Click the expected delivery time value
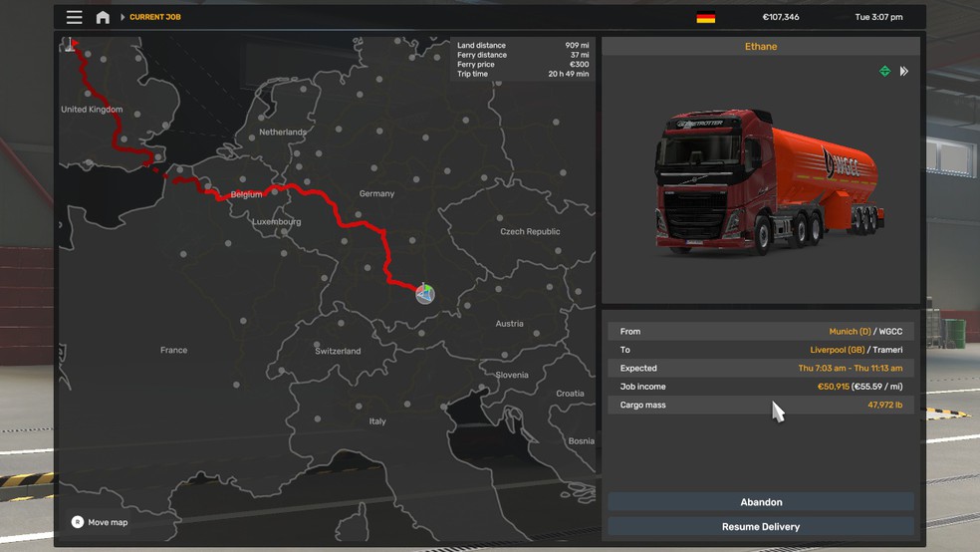The image size is (980, 552). click(x=850, y=369)
